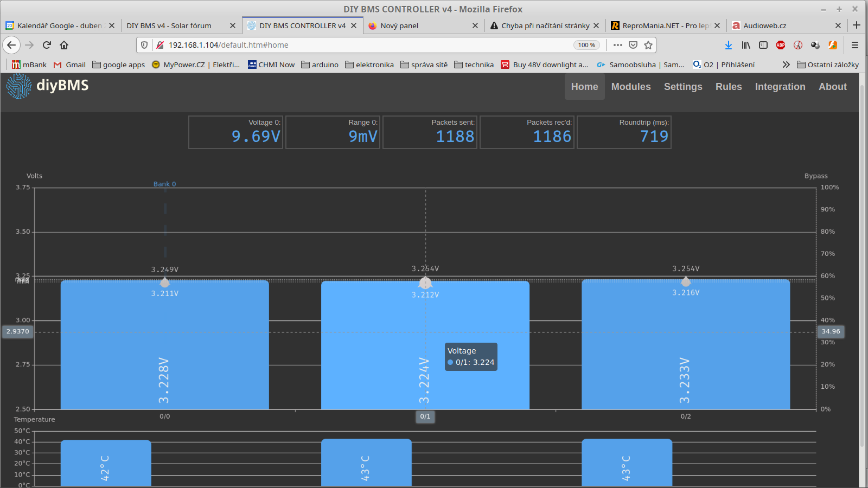The height and width of the screenshot is (488, 868).
Task: Open the Rules page
Action: (729, 87)
